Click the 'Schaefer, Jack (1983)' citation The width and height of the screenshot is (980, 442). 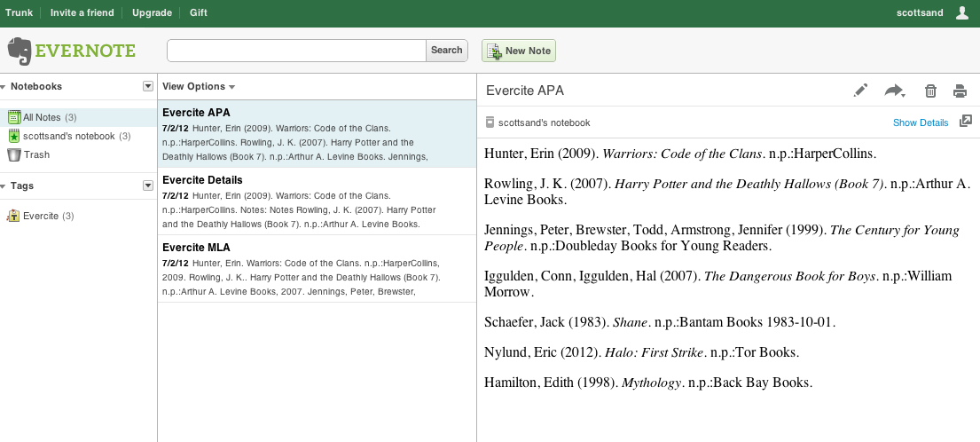(x=660, y=322)
